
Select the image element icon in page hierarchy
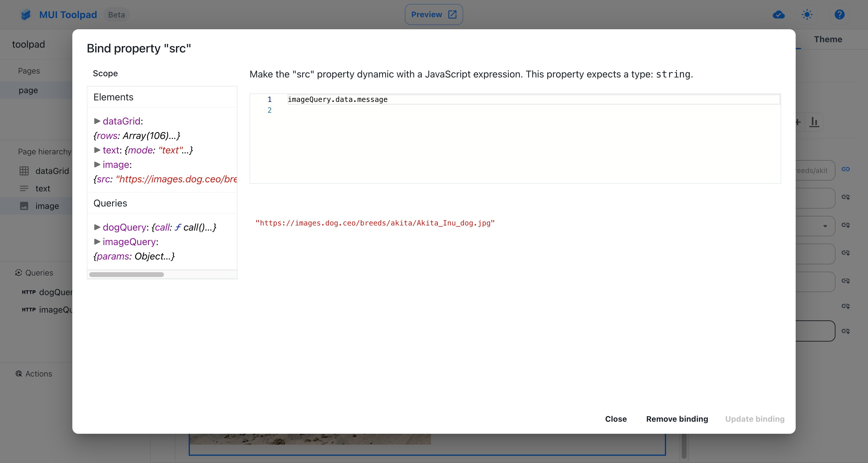pyautogui.click(x=24, y=206)
